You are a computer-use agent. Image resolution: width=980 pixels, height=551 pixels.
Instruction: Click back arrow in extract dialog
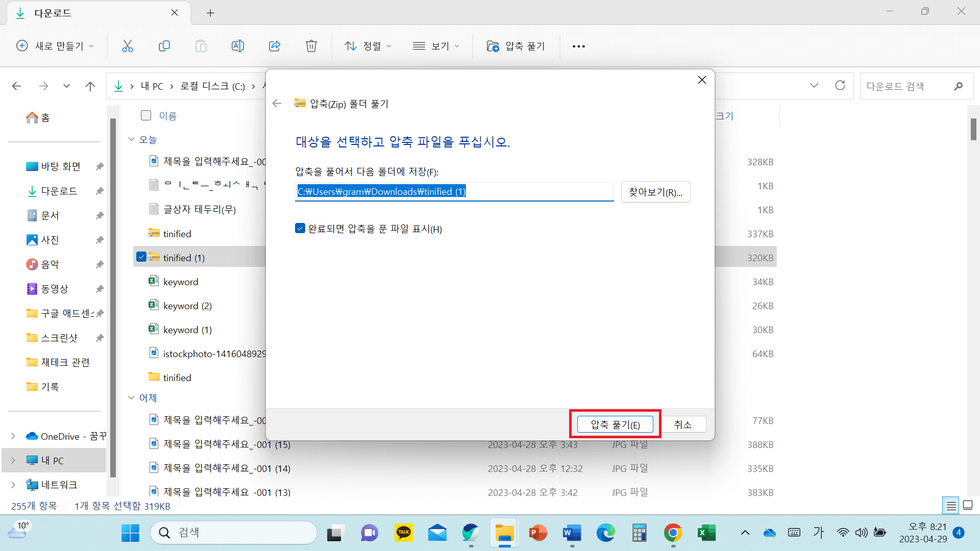click(277, 104)
